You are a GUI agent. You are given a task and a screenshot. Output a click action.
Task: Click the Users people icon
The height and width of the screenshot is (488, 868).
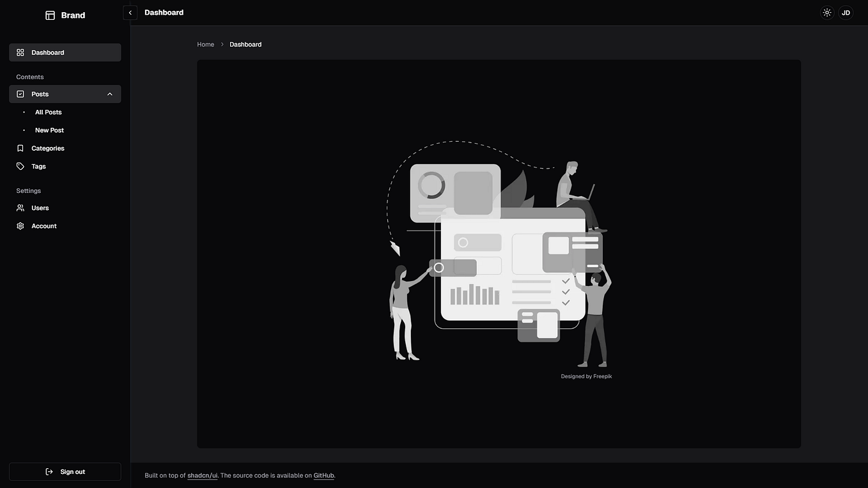[x=20, y=207]
